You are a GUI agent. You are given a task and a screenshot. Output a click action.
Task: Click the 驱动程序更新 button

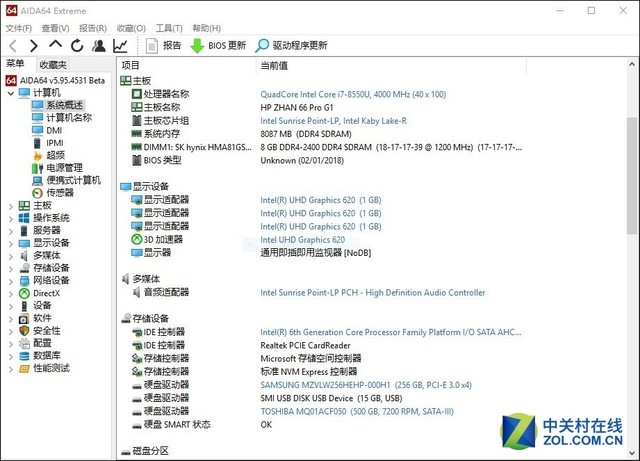[292, 45]
